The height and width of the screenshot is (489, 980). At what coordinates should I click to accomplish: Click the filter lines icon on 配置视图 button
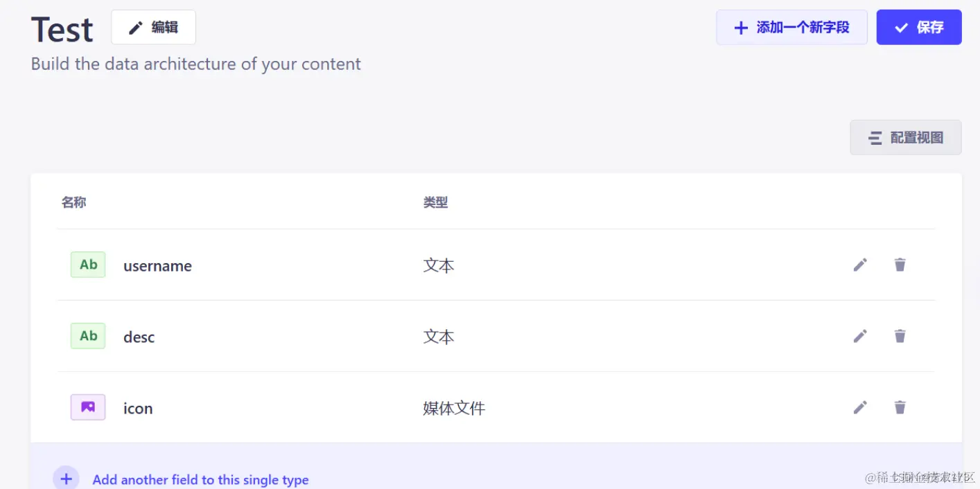(875, 137)
